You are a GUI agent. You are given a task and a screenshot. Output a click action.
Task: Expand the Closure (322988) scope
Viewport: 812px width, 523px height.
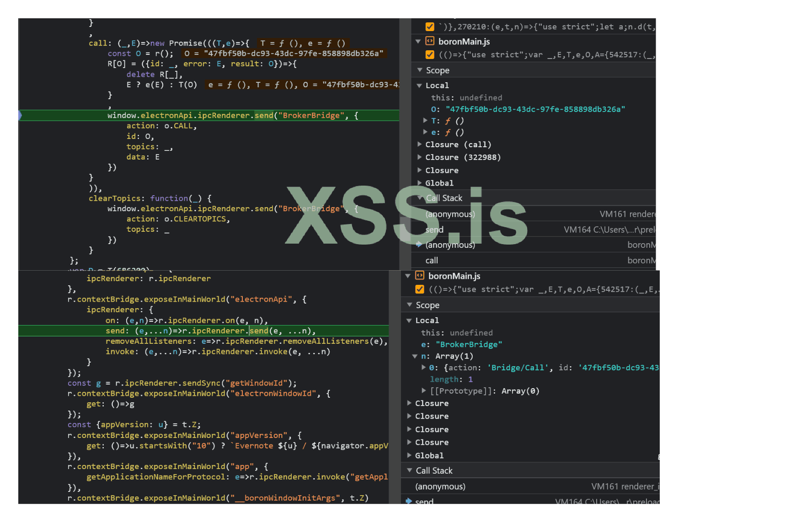point(420,157)
